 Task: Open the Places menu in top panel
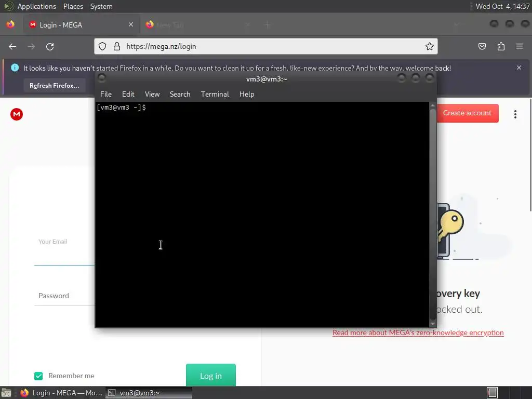[73, 6]
